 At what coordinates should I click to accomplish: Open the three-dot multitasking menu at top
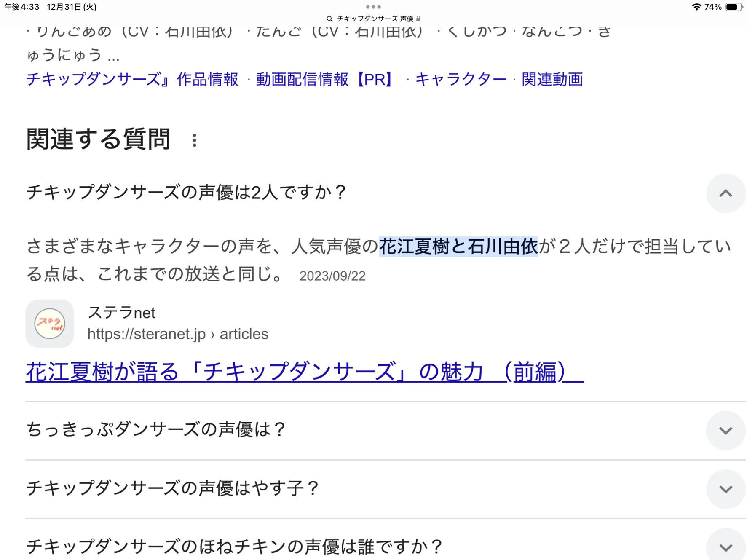click(373, 7)
